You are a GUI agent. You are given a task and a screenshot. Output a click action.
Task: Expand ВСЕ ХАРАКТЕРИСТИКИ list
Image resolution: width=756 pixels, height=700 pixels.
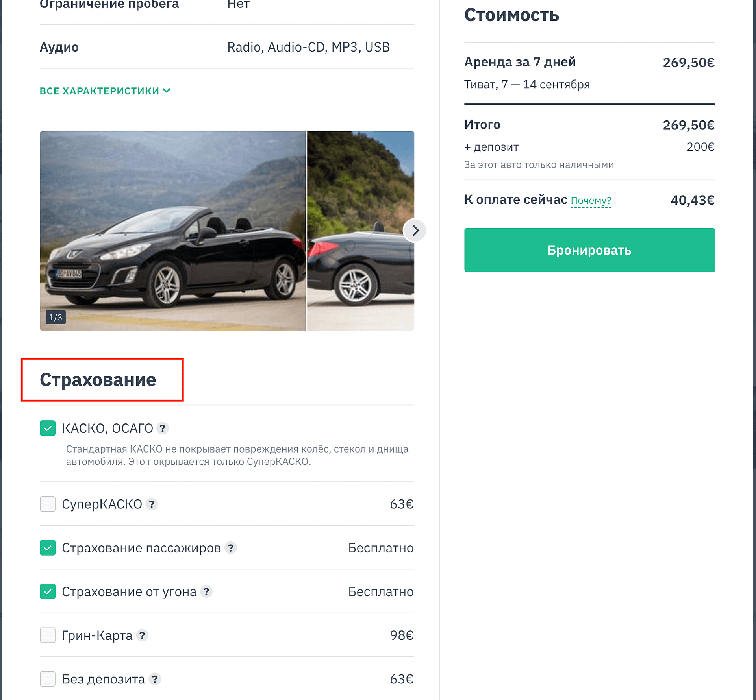coord(105,91)
